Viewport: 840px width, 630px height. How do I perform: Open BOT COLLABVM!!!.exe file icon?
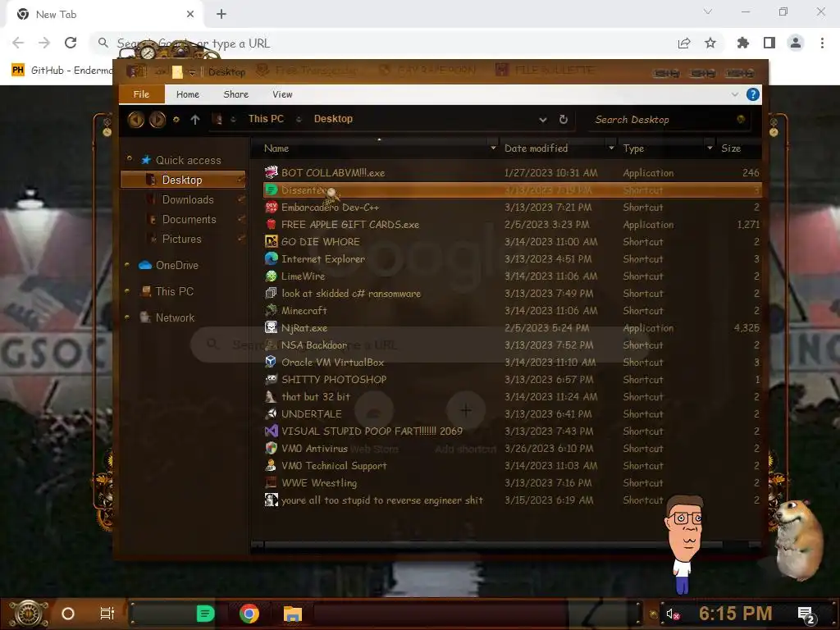(271, 172)
